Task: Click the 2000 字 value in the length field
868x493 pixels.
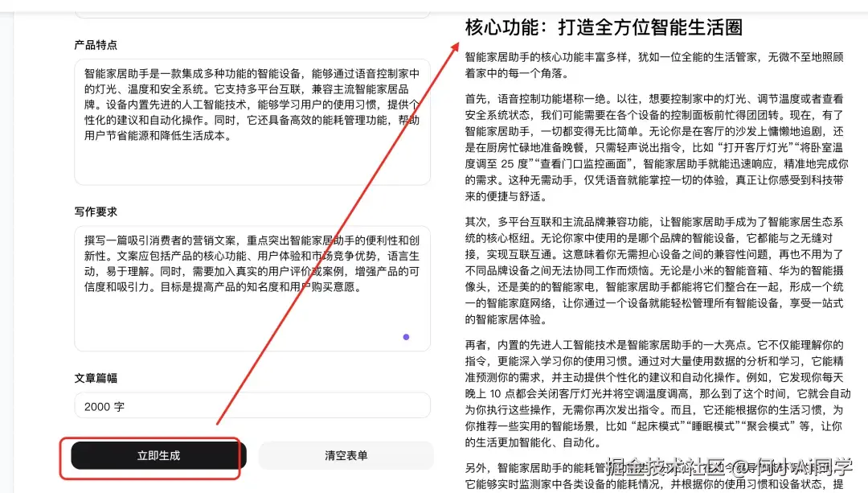Action: (104, 405)
